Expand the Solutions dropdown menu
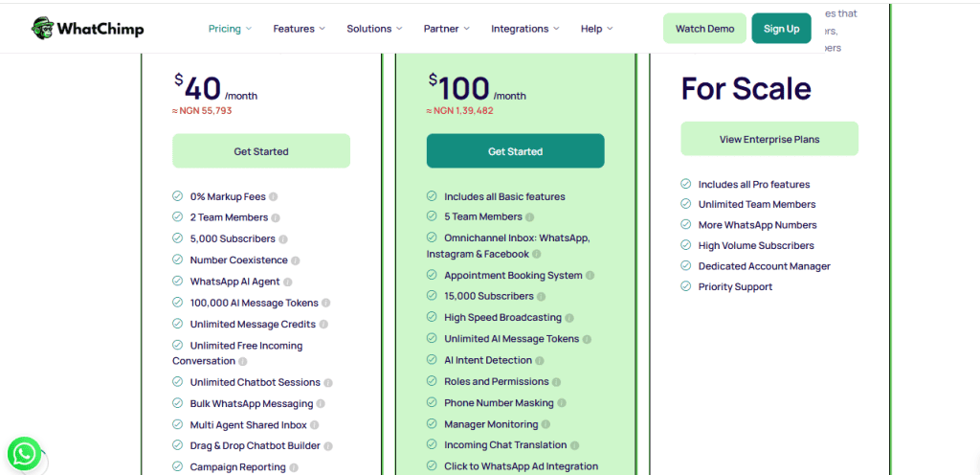Screen dimensions: 980x475 [x=374, y=29]
